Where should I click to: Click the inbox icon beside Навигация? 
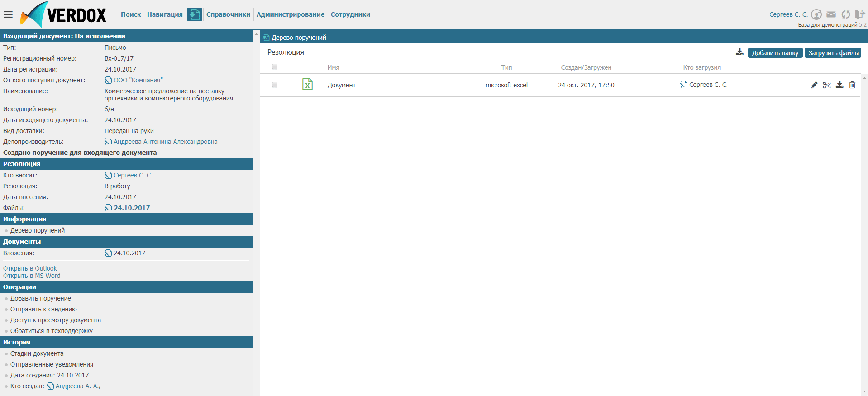[x=195, y=14]
